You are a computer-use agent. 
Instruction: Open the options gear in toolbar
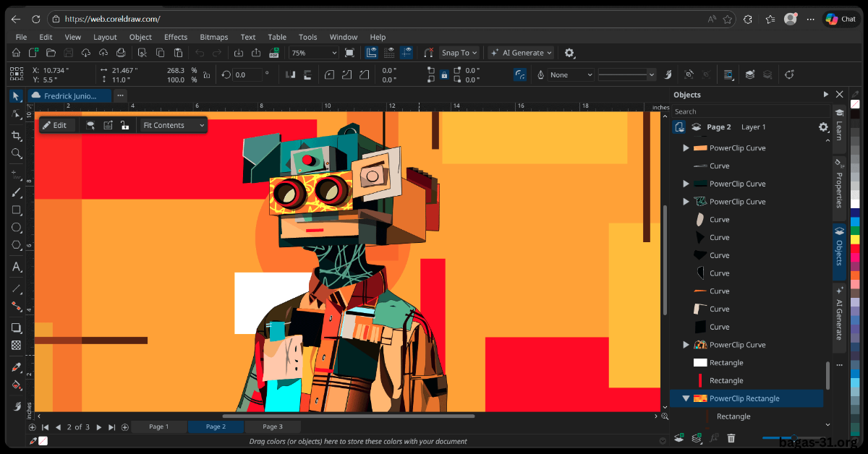[x=569, y=53]
